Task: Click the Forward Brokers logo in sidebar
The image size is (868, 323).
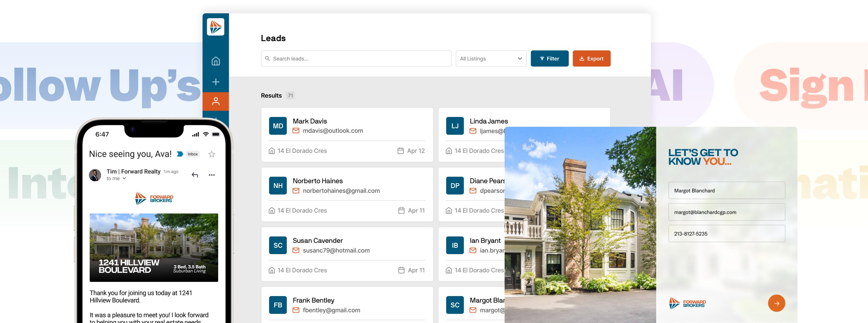Action: (216, 27)
